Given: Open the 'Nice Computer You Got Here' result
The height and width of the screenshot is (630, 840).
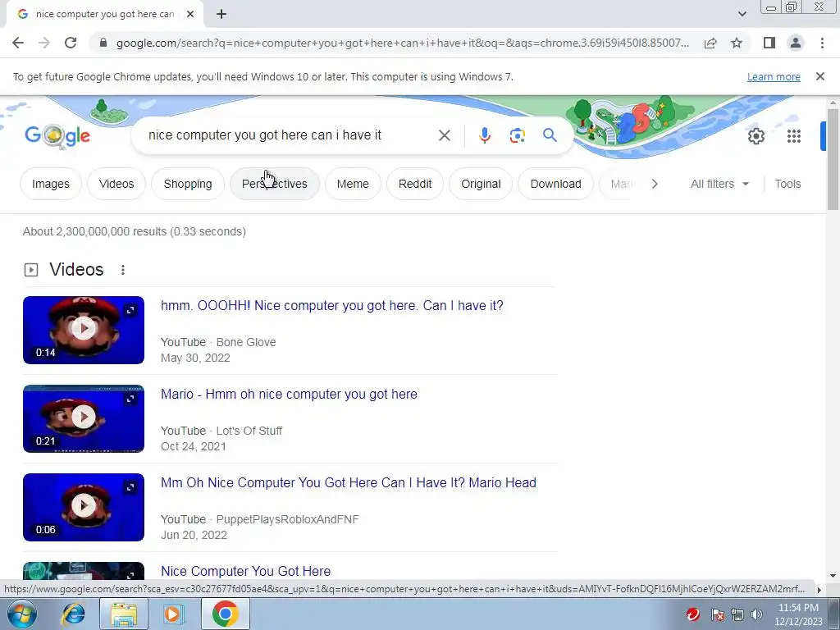Looking at the screenshot, I should (x=245, y=571).
